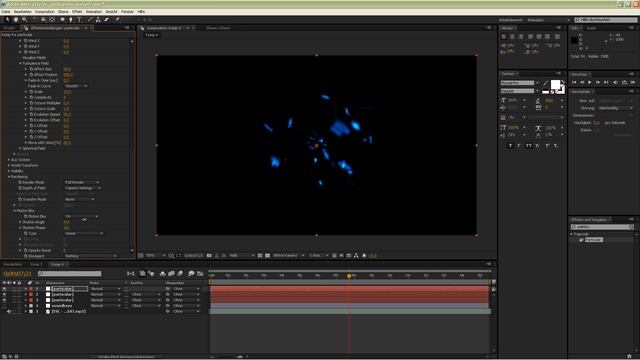Open Motion Blur On dropdown

click(x=82, y=216)
